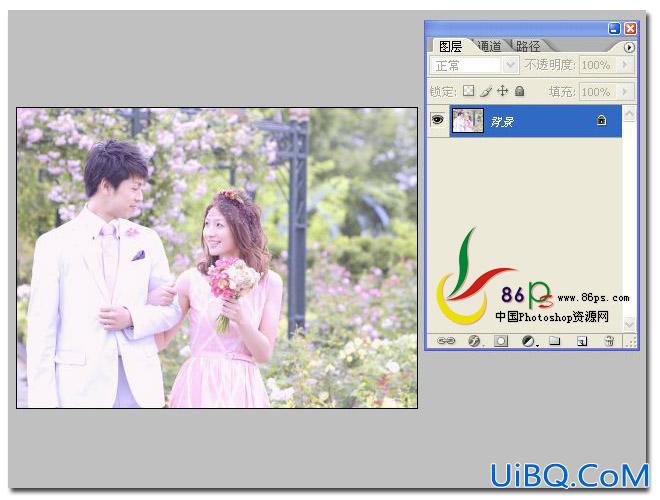The width and height of the screenshot is (660, 500).
Task: Click layers panel scrollbar up arrow
Action: click(x=629, y=113)
